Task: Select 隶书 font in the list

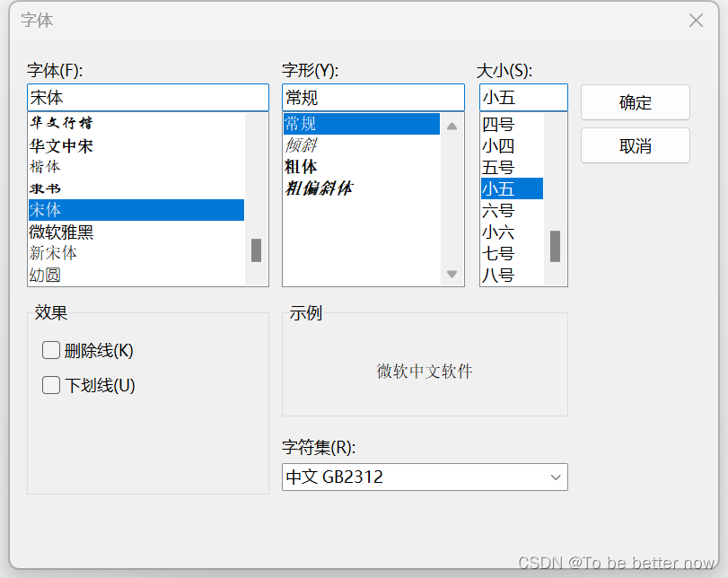Action: (x=136, y=188)
